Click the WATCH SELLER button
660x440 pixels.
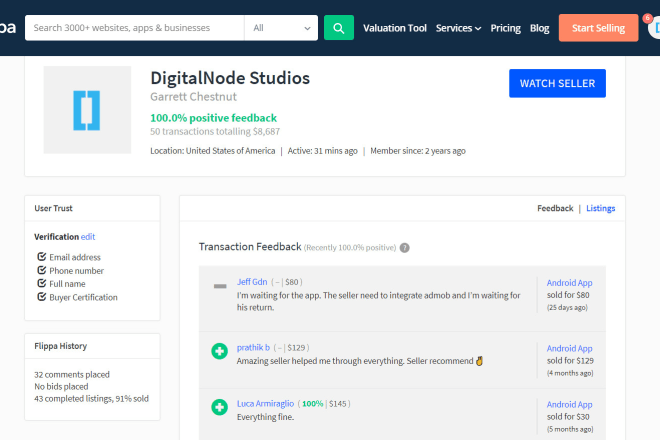click(x=557, y=83)
